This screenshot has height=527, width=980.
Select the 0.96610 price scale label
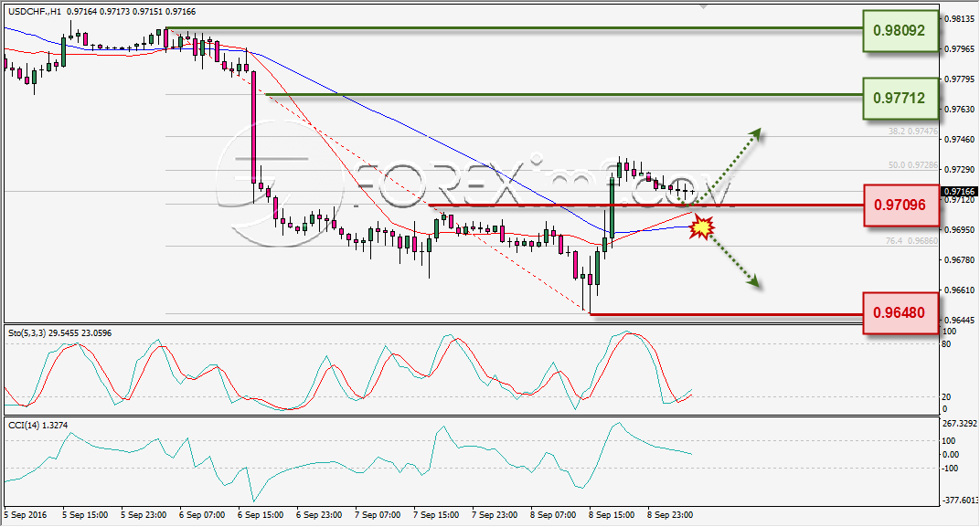click(960, 290)
